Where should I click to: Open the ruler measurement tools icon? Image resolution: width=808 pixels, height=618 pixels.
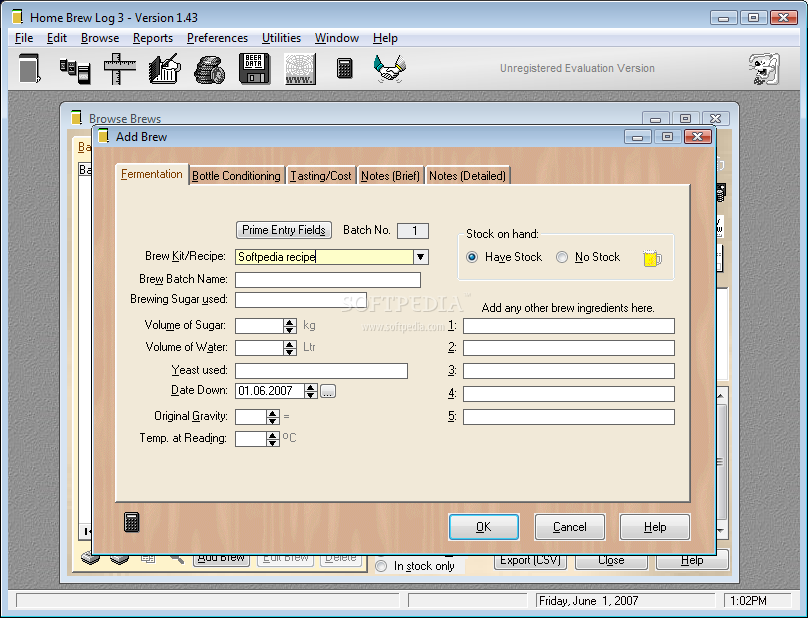120,69
